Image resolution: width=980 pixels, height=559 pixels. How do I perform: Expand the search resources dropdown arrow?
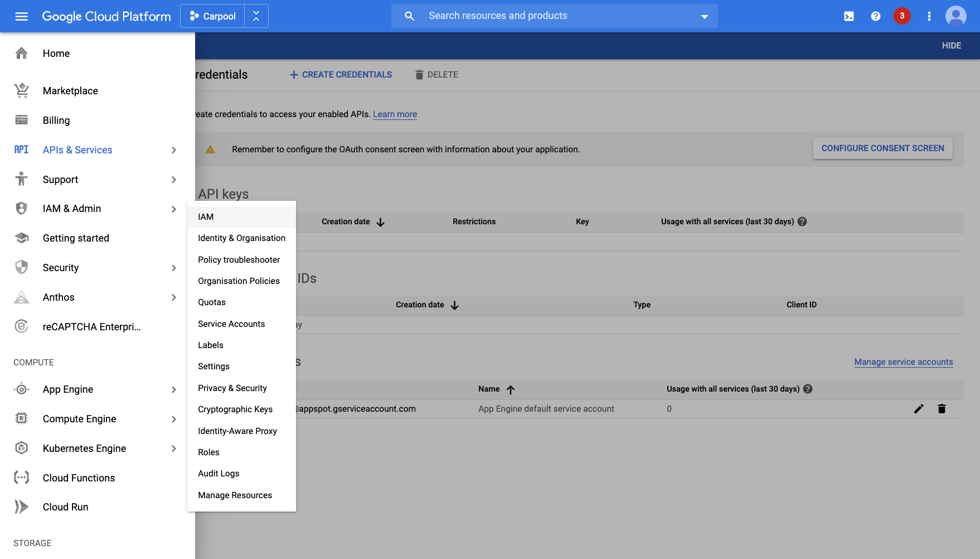coord(704,16)
